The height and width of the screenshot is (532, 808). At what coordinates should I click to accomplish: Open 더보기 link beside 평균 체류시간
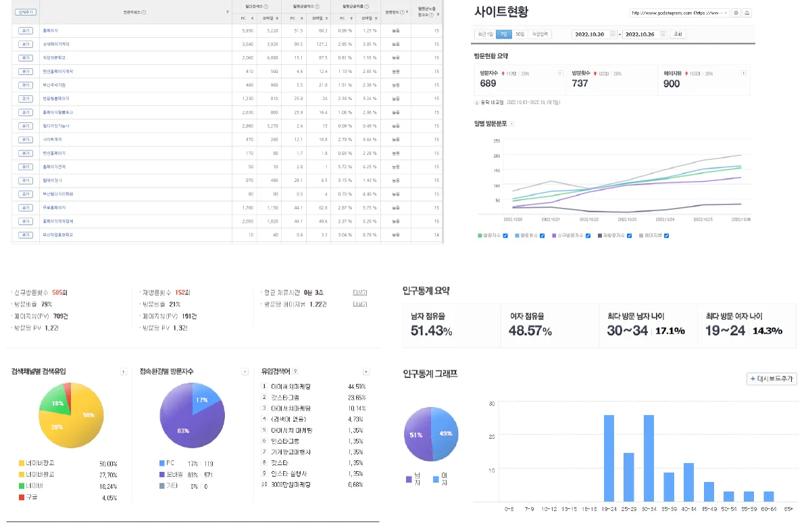pos(359,292)
